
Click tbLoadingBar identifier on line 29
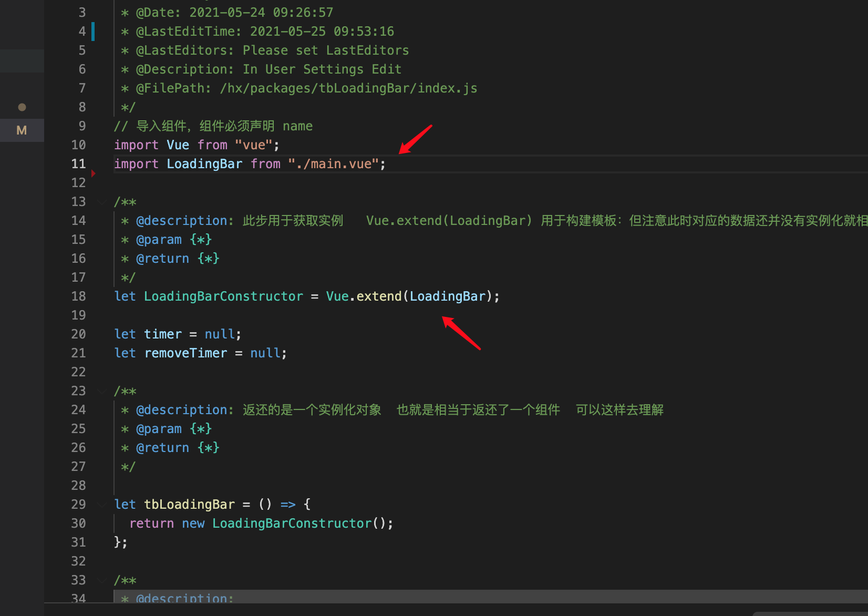[x=189, y=505]
